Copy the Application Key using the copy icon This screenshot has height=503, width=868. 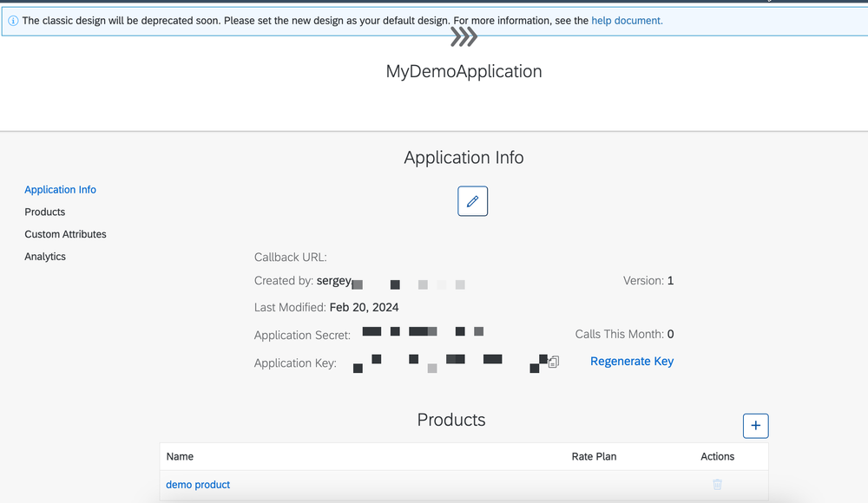(x=553, y=363)
